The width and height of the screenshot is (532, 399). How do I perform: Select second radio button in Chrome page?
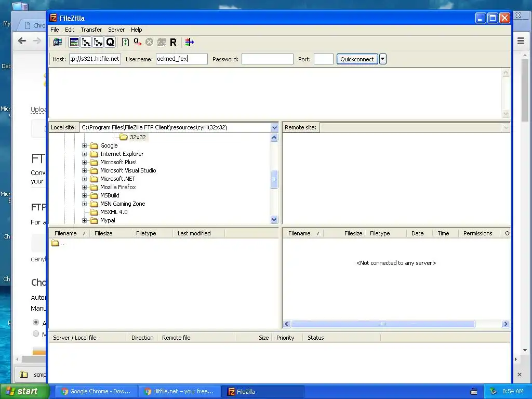[x=36, y=334]
